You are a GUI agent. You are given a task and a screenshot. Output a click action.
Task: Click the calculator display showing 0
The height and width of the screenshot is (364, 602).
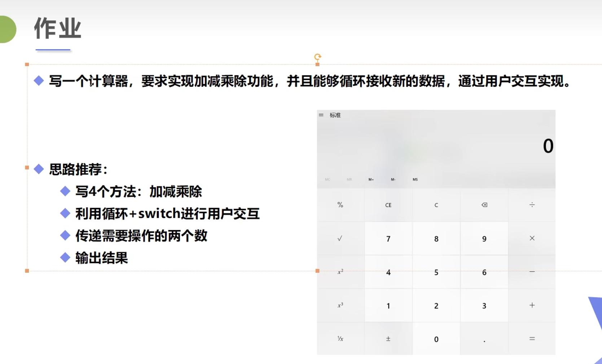[x=548, y=145]
